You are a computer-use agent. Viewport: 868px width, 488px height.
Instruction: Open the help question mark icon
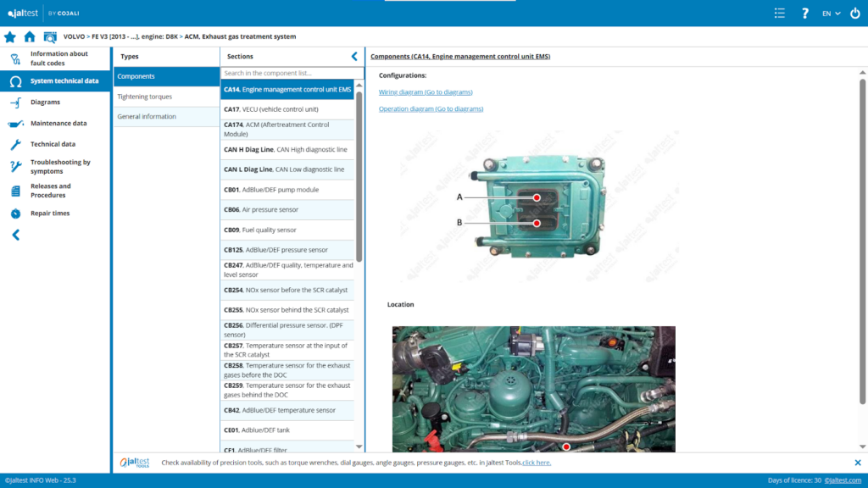(805, 14)
